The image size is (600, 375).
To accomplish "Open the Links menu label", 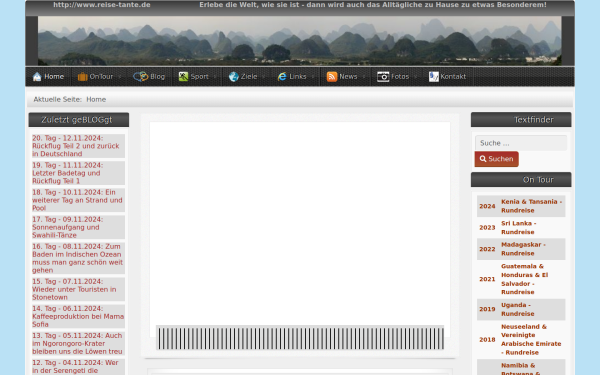I will [298, 77].
